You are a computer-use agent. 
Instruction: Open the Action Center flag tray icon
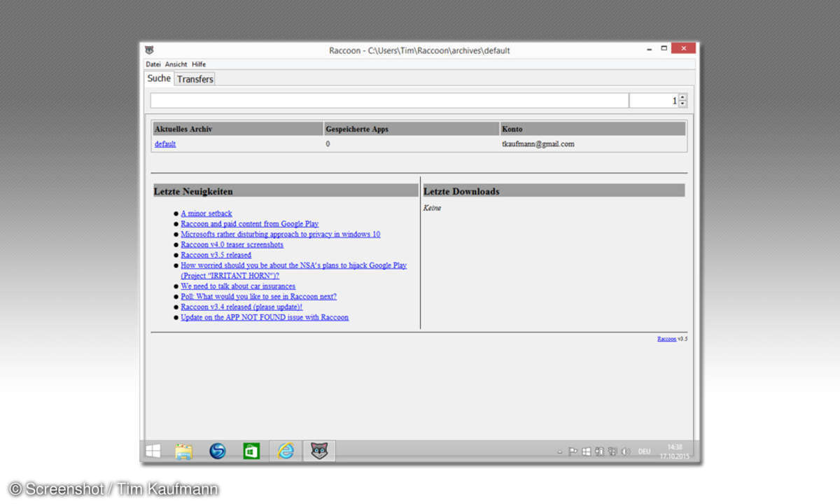coord(573,451)
